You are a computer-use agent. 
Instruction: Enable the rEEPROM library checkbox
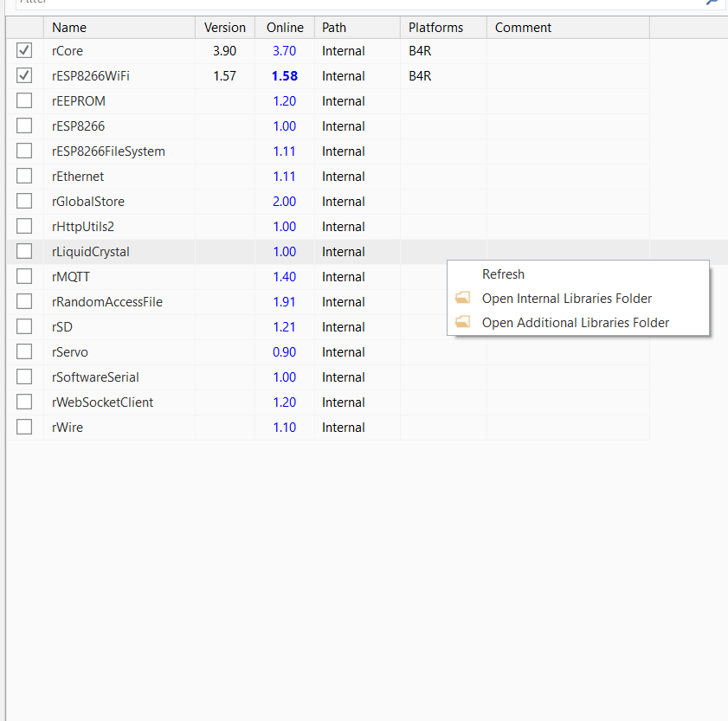click(x=24, y=100)
